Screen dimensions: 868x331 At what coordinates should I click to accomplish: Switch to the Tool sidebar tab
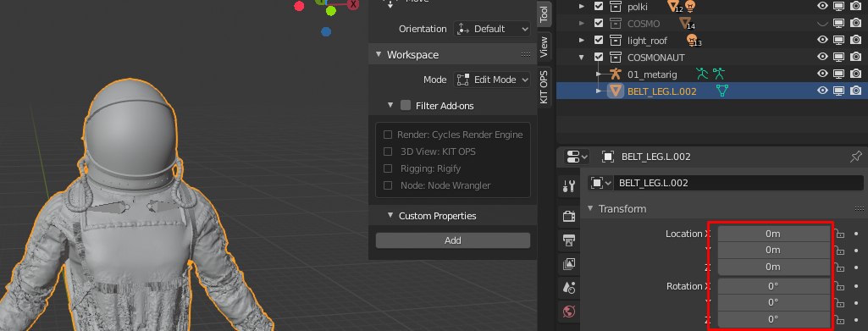click(545, 14)
